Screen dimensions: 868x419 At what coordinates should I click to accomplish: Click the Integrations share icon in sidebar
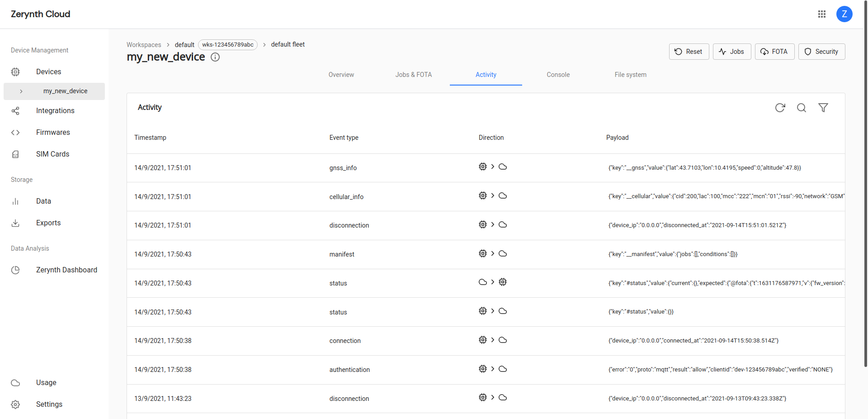15,110
